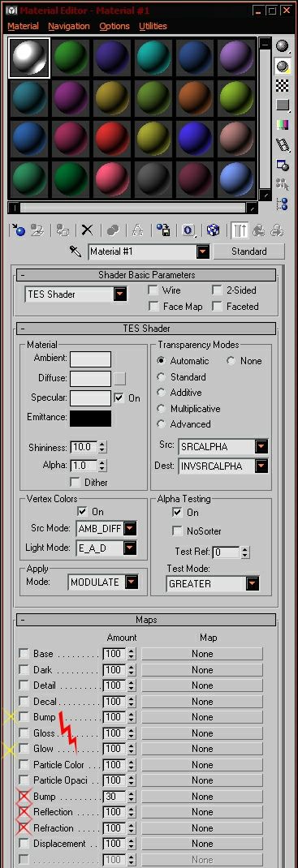Viewport: 298px width, 868px height.
Task: Enable the 2-Sided checkbox
Action: (x=217, y=290)
